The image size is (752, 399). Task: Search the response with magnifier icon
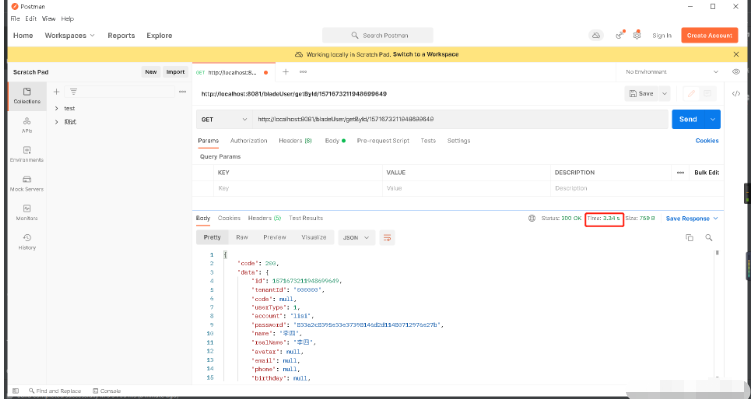coord(708,237)
